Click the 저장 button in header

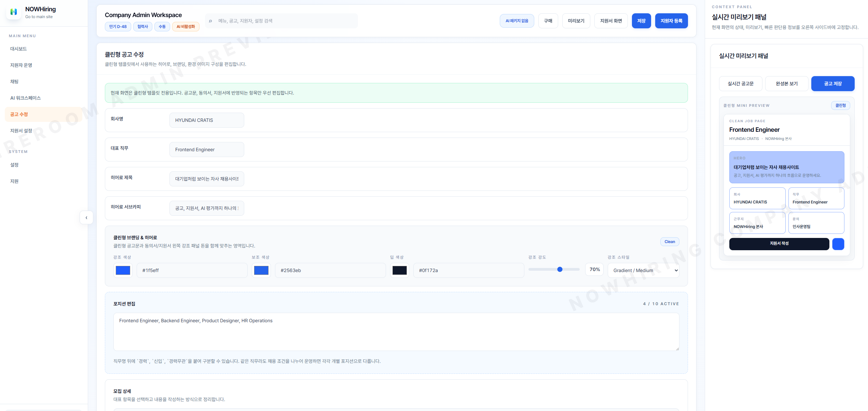[641, 21]
